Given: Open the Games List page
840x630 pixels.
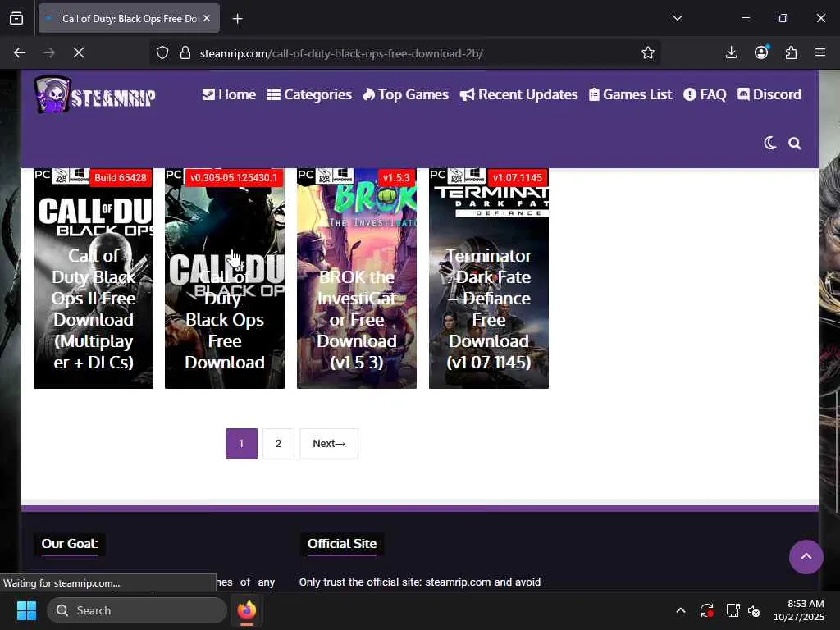Looking at the screenshot, I should [630, 95].
